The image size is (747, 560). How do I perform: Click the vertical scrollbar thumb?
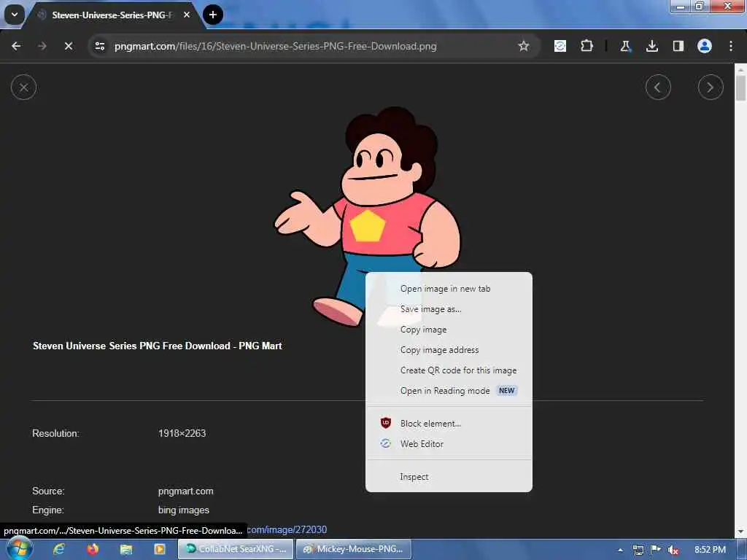[740, 88]
